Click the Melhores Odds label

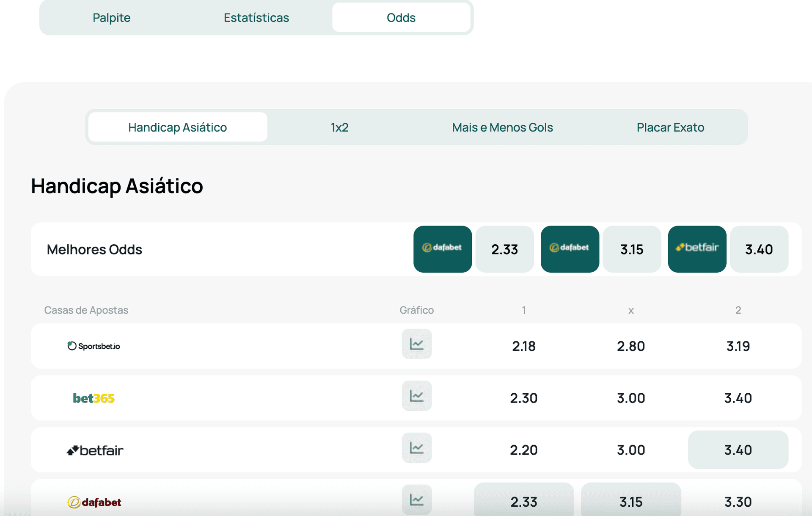94,249
